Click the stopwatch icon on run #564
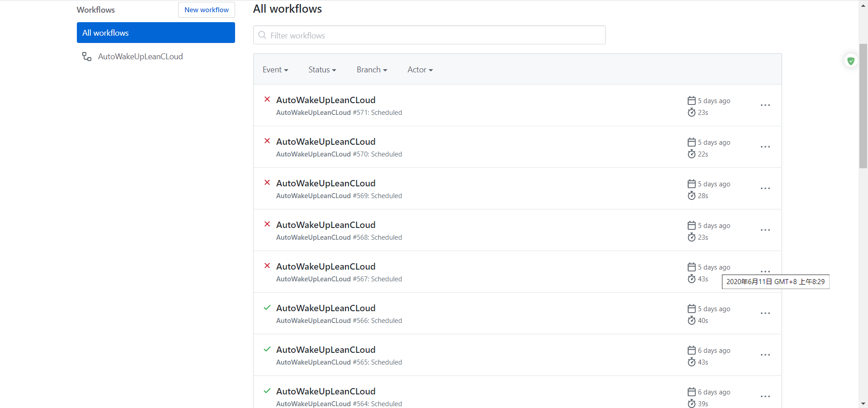 tap(691, 403)
